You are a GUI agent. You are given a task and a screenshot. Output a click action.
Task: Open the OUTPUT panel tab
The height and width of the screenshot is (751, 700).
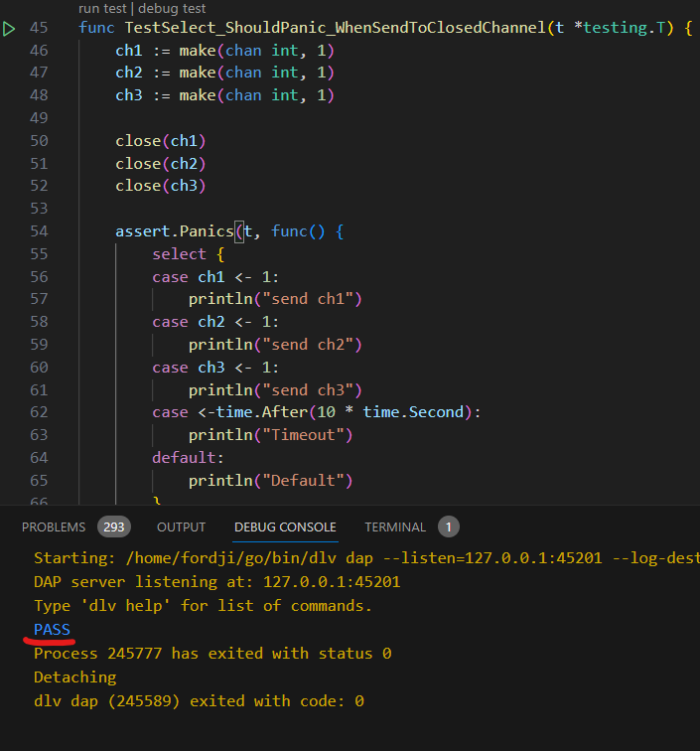[x=181, y=526]
